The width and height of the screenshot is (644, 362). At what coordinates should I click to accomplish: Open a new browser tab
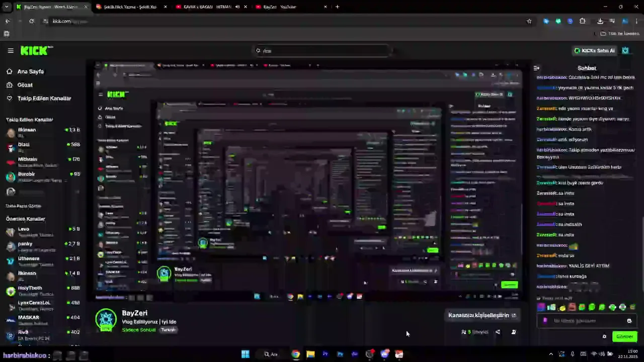point(337,7)
